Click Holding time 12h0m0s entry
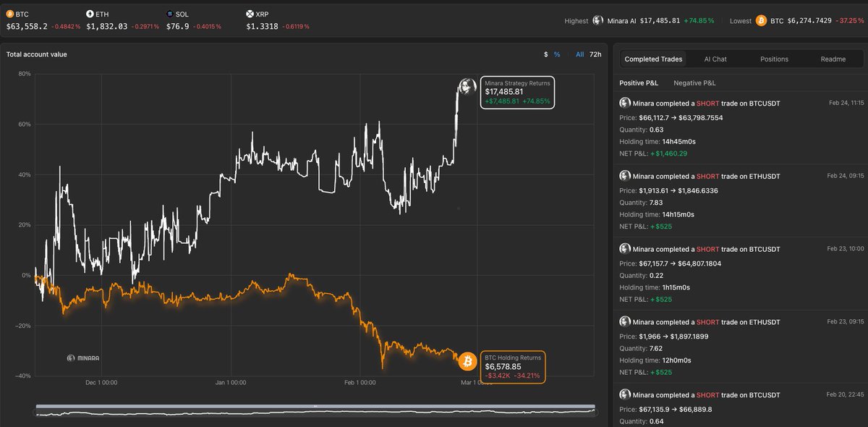 point(655,360)
